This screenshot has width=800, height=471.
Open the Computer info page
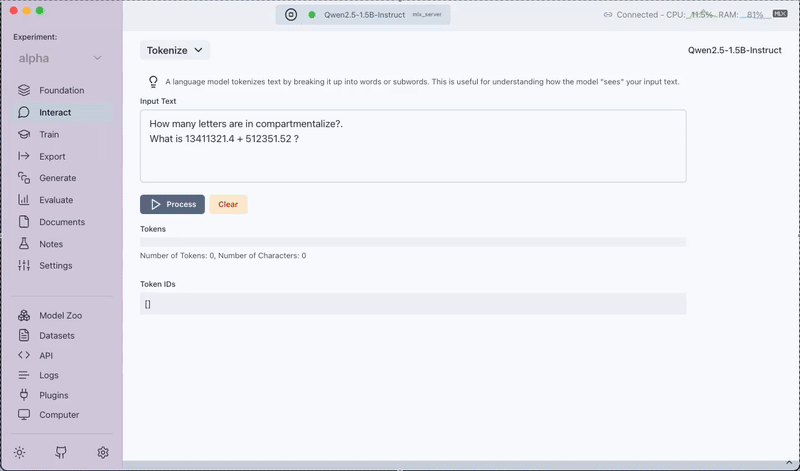point(58,415)
